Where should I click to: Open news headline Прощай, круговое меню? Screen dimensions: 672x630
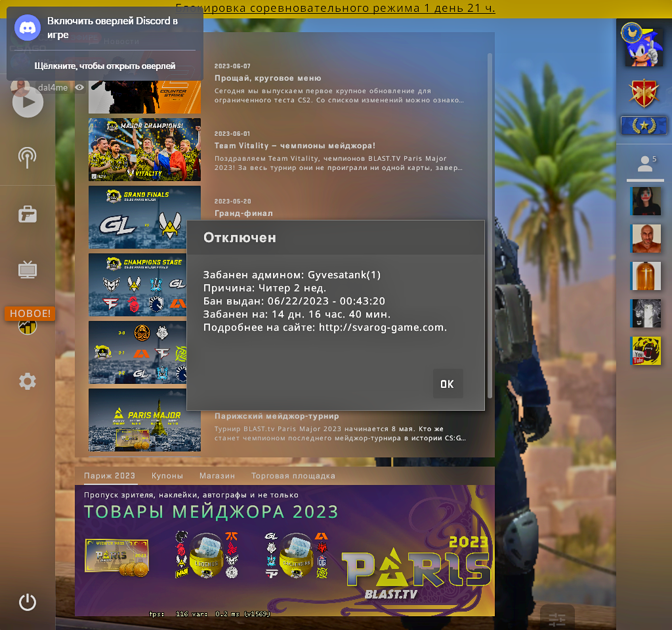pos(268,78)
